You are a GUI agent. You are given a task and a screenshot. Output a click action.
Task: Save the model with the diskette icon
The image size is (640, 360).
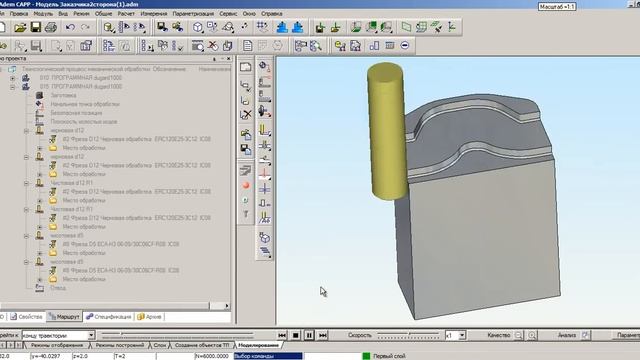pos(36,27)
